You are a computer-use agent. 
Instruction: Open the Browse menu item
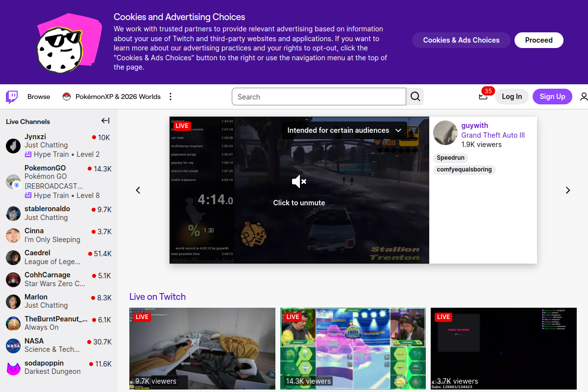point(39,97)
